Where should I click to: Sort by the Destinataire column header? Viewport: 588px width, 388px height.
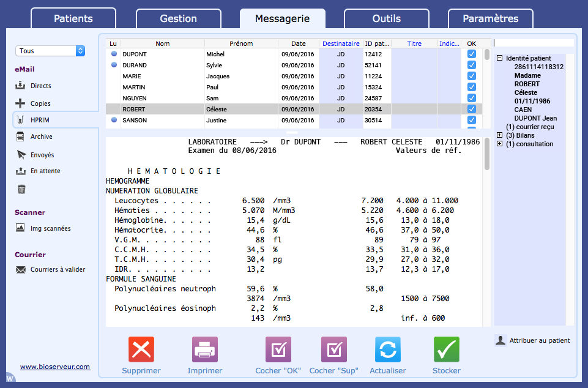coord(341,43)
